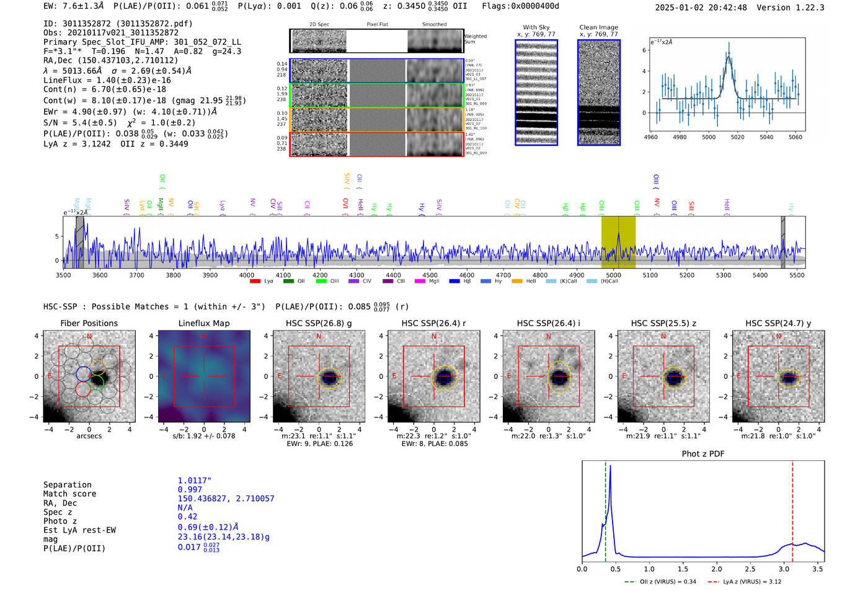Open the green-bordered 2D spectrum fiber row
The height and width of the screenshot is (591, 868).
377,96
